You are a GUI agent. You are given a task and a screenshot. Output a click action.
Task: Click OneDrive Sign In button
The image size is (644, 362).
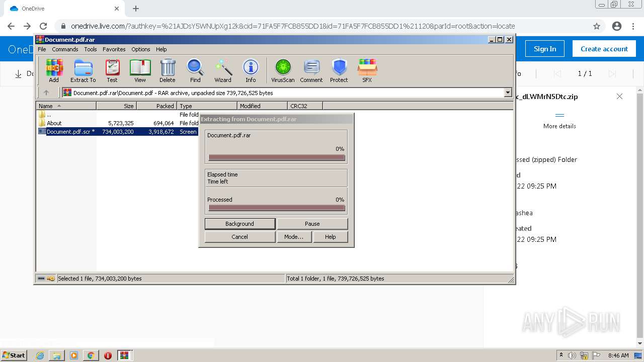(545, 49)
